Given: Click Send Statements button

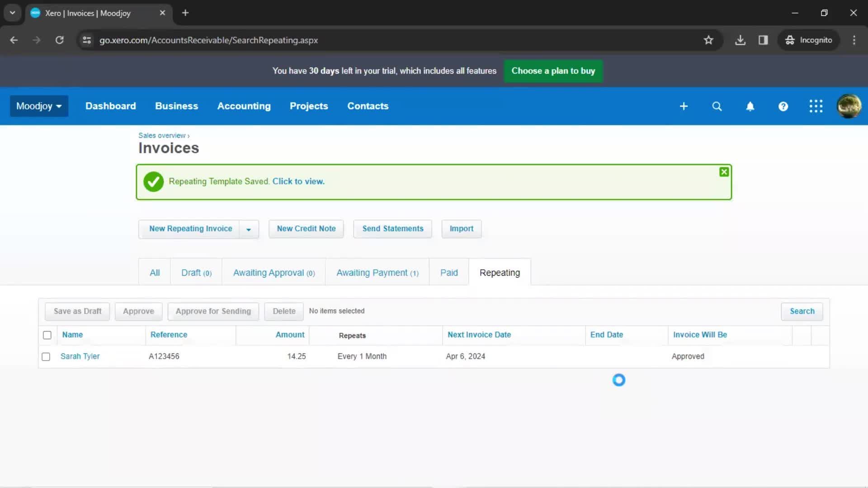Looking at the screenshot, I should coord(392,229).
